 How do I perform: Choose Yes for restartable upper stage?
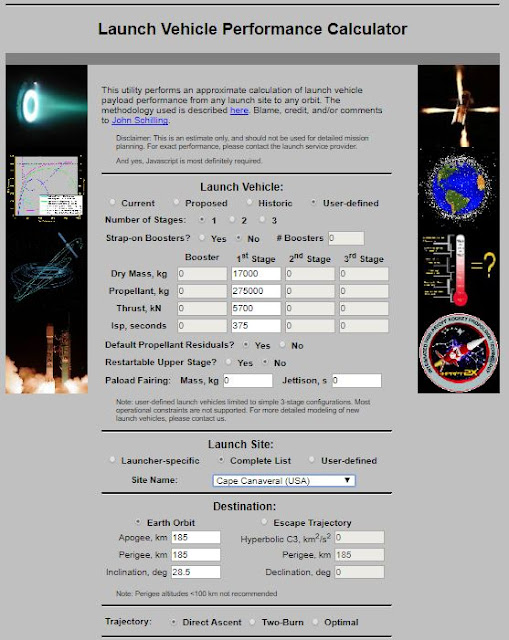(x=229, y=362)
